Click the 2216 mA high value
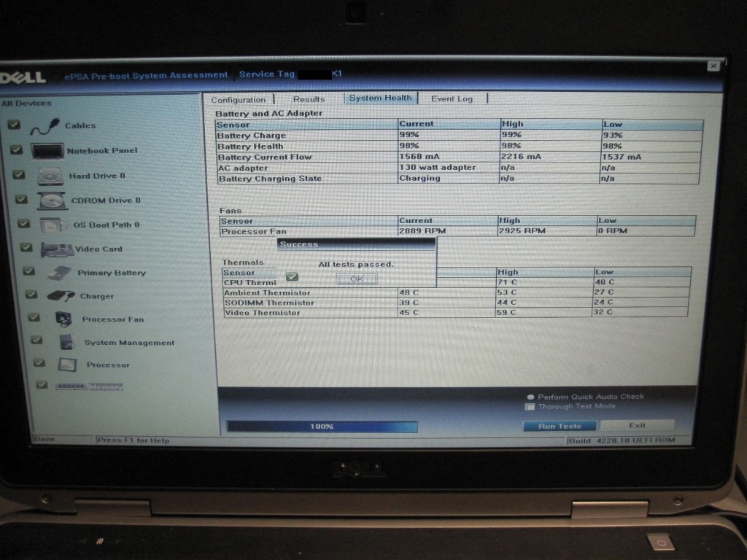This screenshot has height=560, width=747. 521,157
